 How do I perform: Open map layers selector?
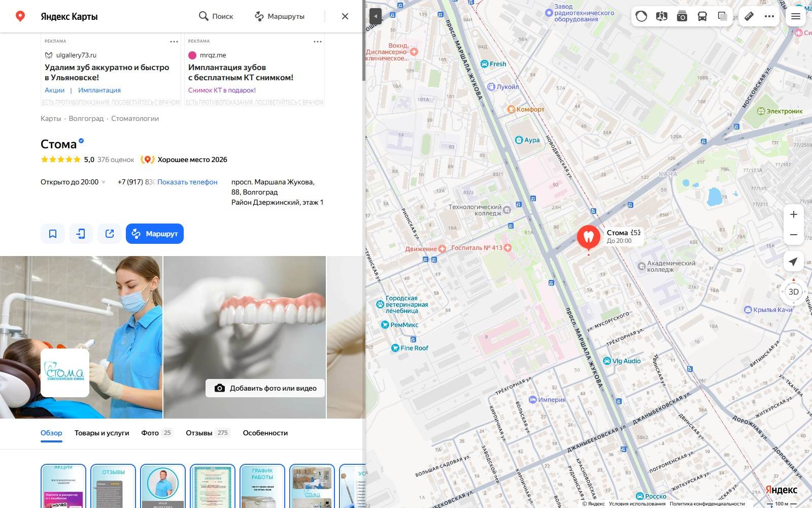723,16
